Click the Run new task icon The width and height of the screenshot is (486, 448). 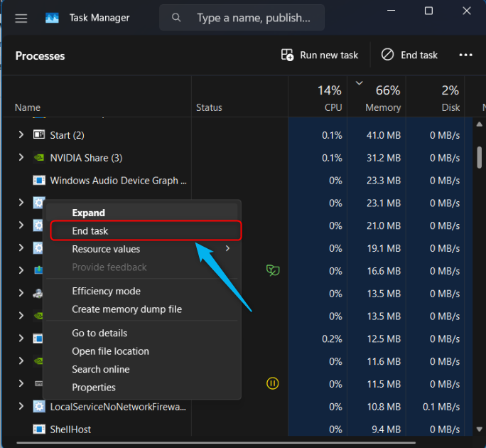(x=287, y=55)
